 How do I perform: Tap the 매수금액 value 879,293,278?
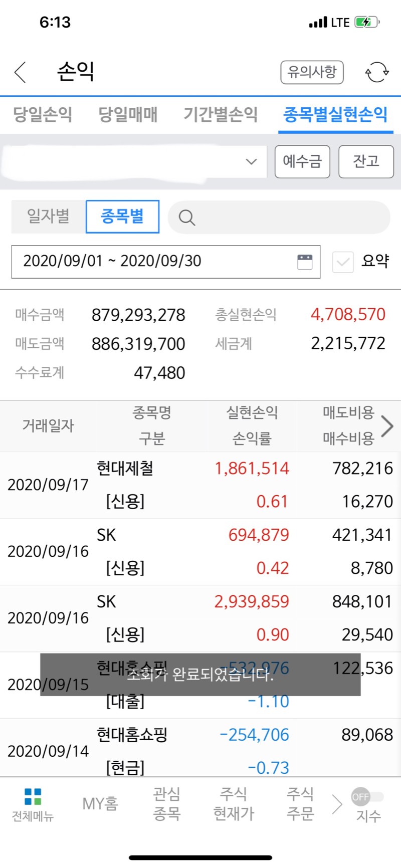138,315
